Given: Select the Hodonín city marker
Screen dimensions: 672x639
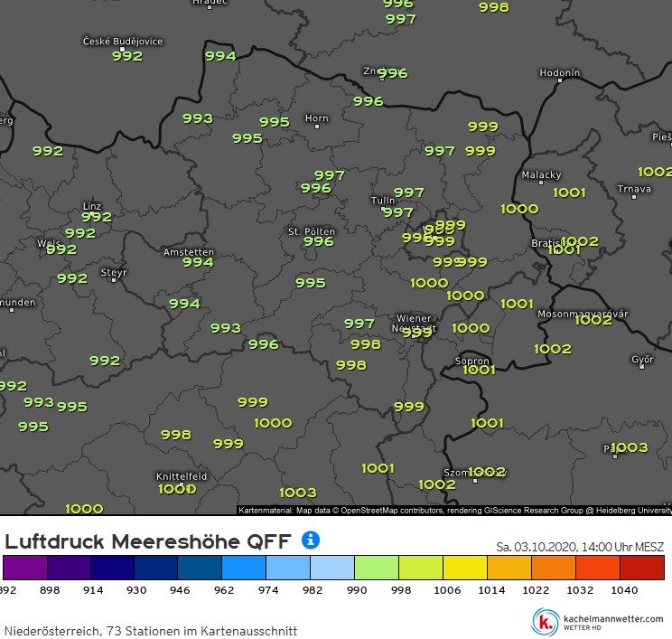Looking at the screenshot, I should coord(559,81).
